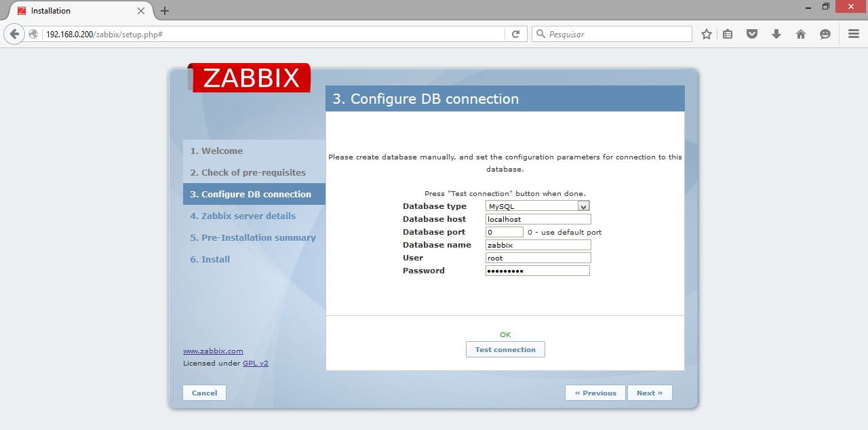Select step 5. Pre-Installation summary
The image size is (868, 430).
click(x=254, y=237)
